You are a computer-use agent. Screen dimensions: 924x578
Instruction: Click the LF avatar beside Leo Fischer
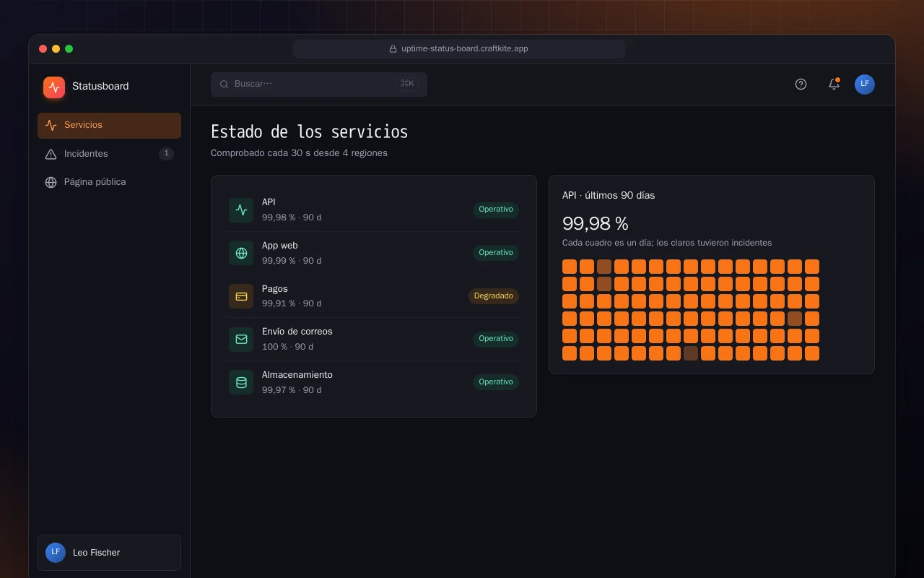(x=56, y=553)
